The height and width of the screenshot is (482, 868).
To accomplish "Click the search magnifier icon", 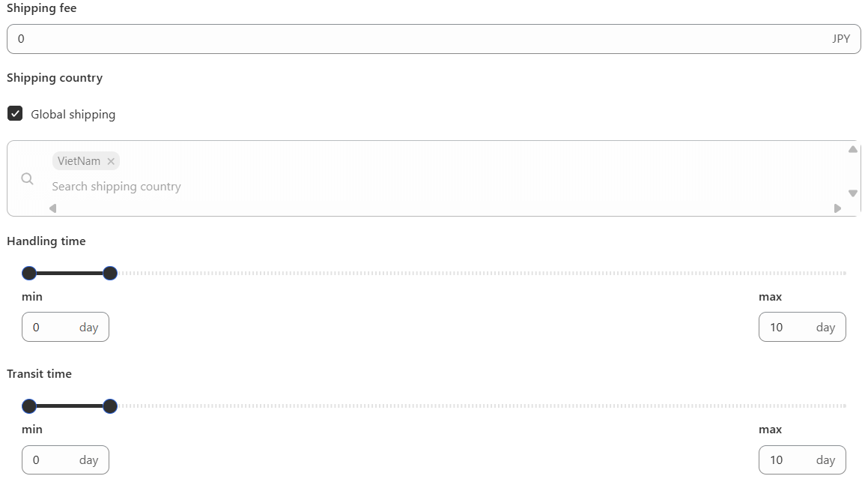I will 27,178.
